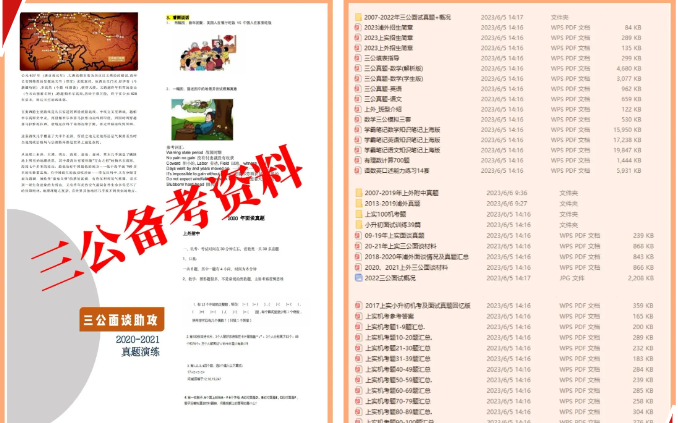Click the 2,208 KB size value
The image size is (678, 423).
point(641,278)
